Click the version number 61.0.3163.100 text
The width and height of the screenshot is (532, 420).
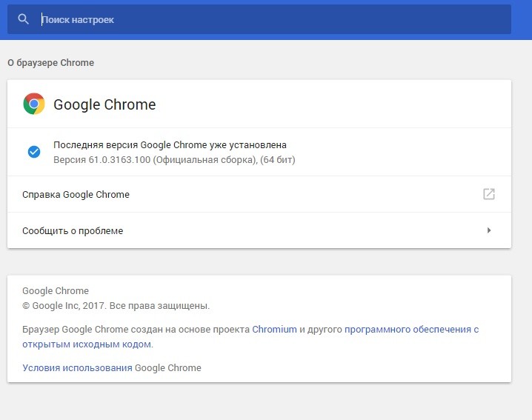click(119, 159)
